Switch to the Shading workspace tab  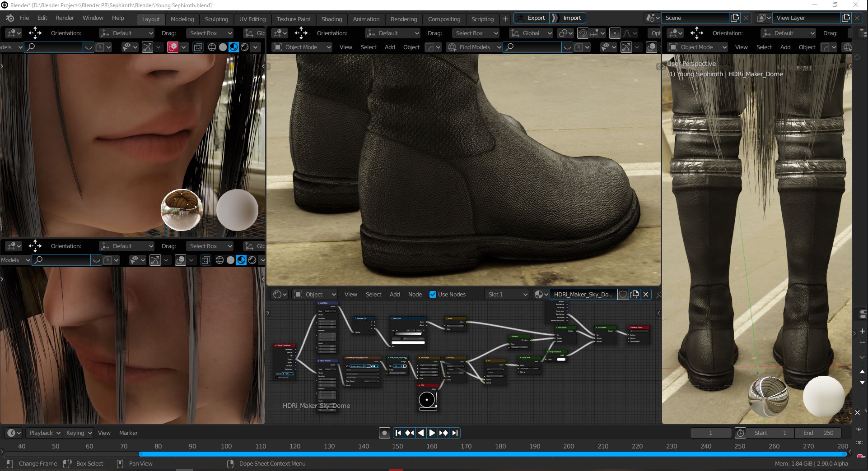click(x=331, y=19)
